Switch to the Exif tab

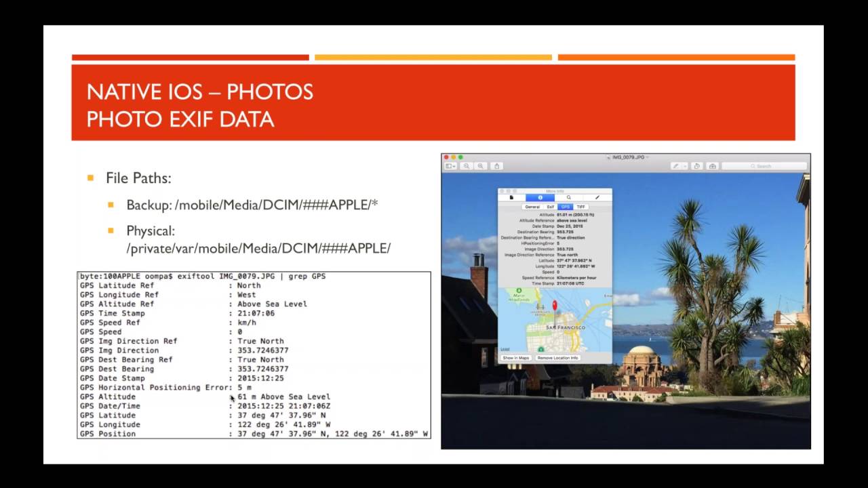[551, 207]
